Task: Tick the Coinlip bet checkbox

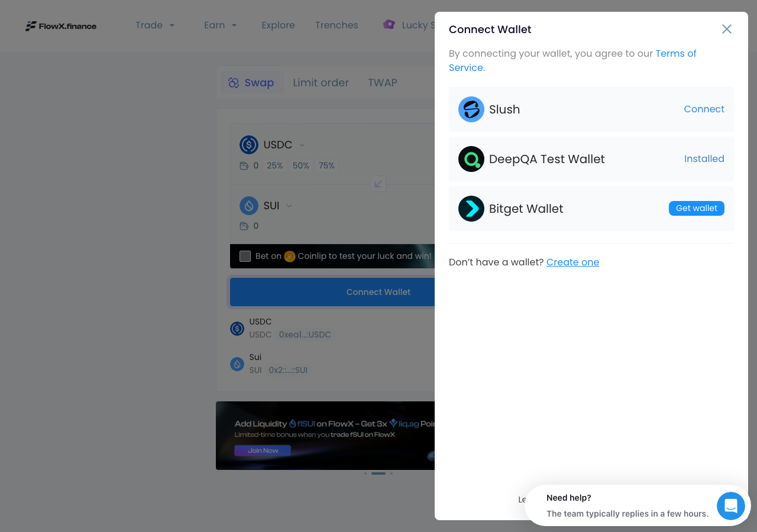Action: point(245,256)
